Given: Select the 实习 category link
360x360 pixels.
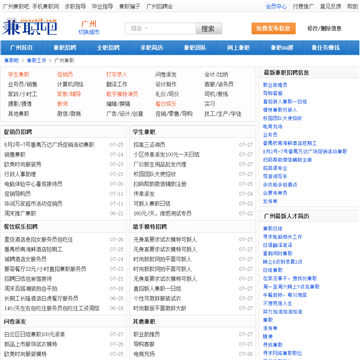Looking at the screenshot, I should [210, 104].
